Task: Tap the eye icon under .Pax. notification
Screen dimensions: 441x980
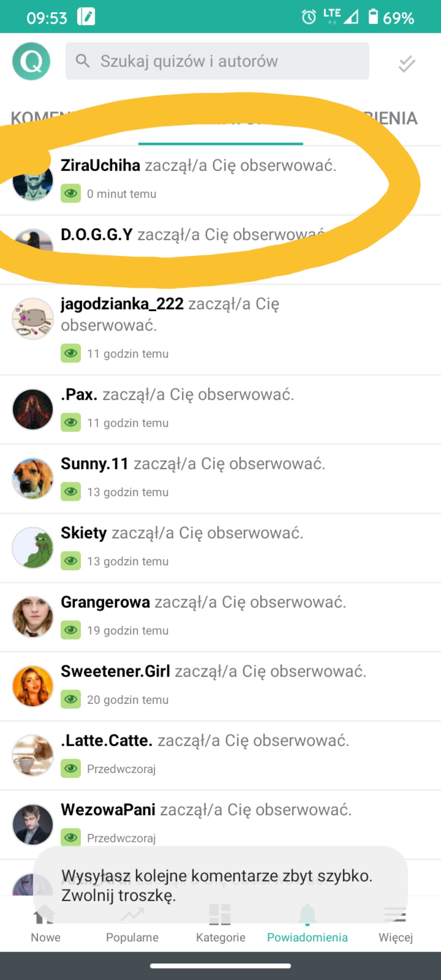Action: [x=71, y=422]
